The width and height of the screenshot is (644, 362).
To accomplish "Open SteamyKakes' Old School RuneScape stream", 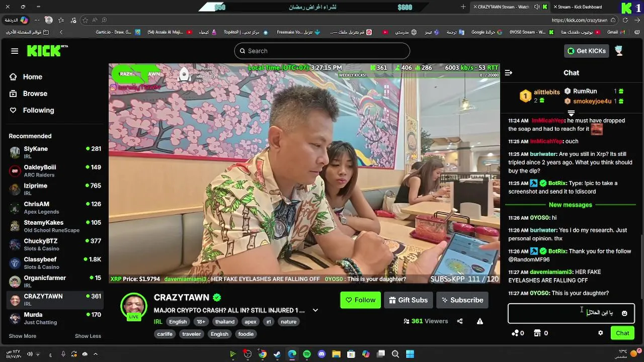I will [x=55, y=226].
